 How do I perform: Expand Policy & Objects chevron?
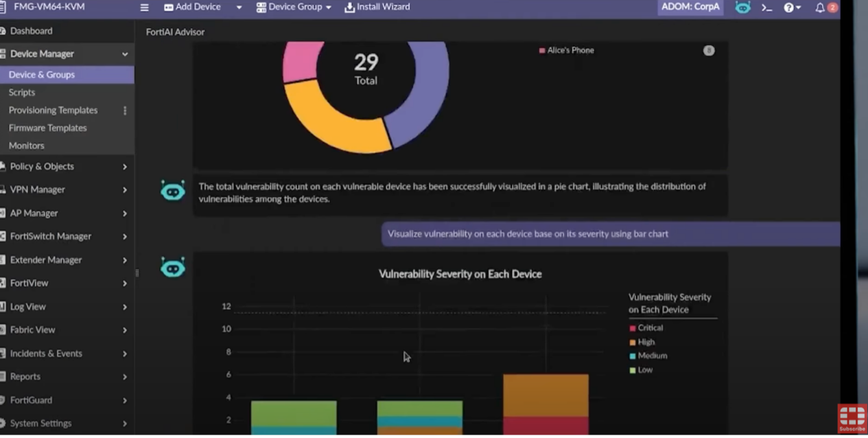pos(125,167)
